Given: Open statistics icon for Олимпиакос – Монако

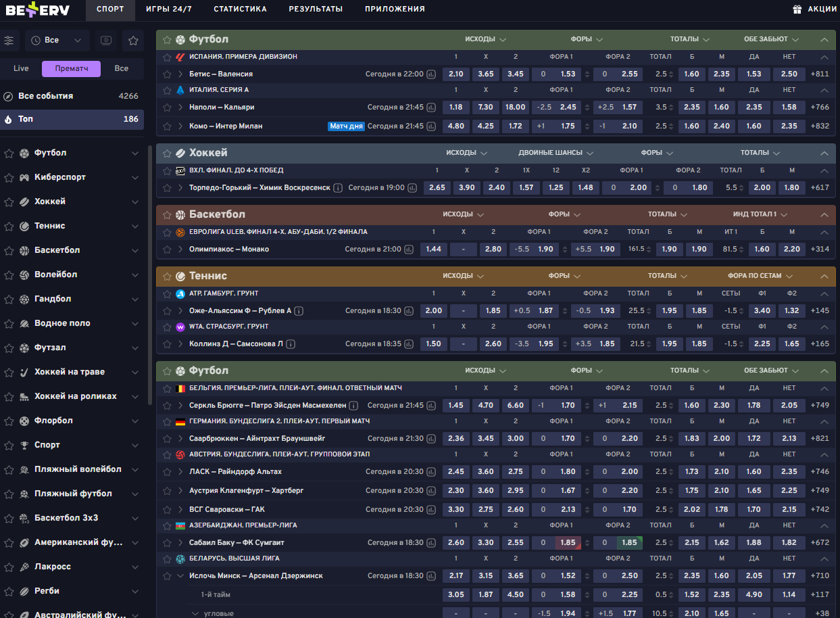Looking at the screenshot, I should [x=409, y=249].
